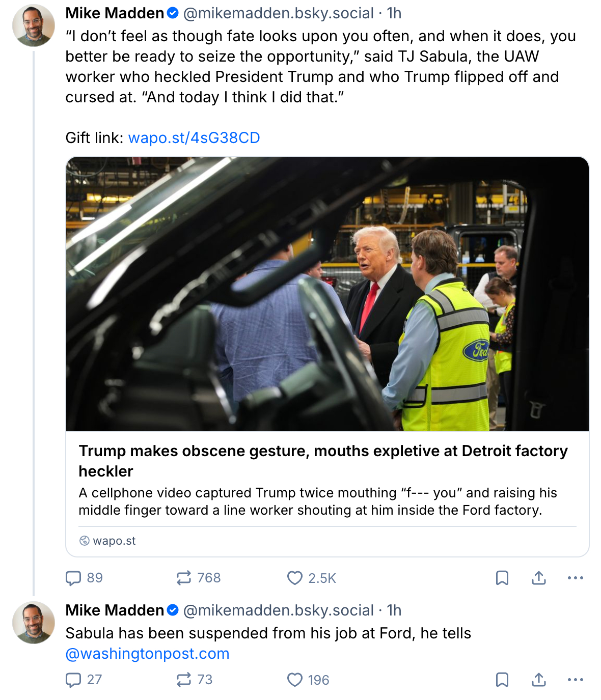Open the @washingtonpost.com mention link

(147, 654)
